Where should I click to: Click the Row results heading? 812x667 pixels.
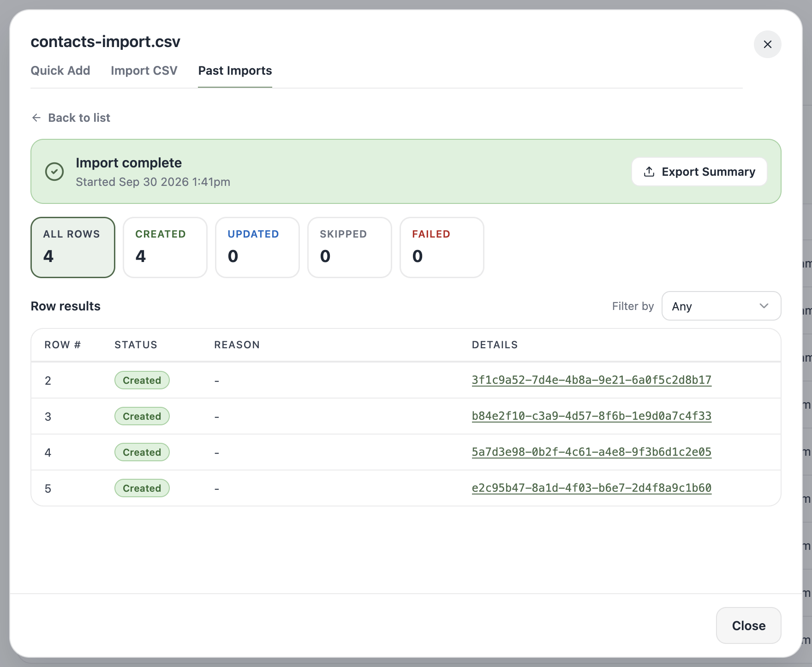coord(66,306)
